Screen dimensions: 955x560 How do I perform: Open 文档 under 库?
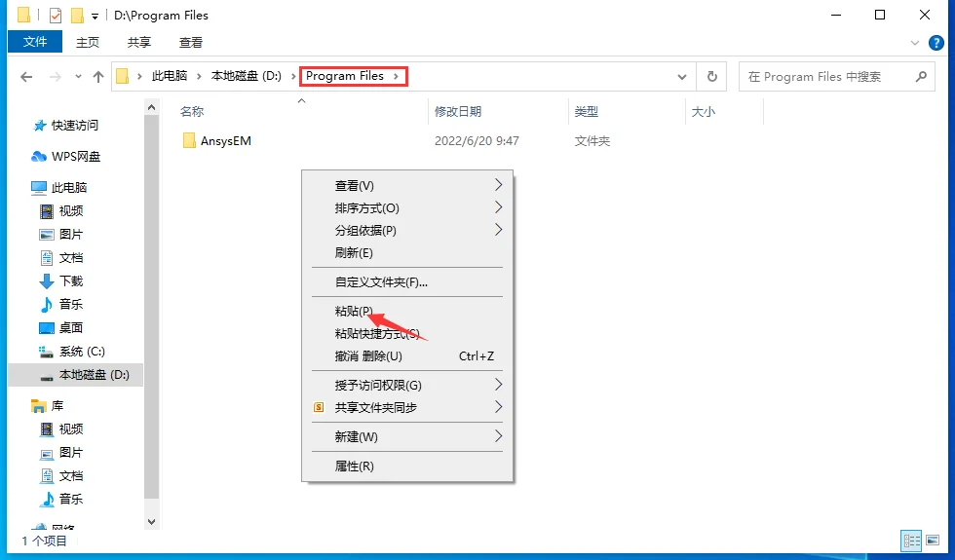(x=61, y=476)
